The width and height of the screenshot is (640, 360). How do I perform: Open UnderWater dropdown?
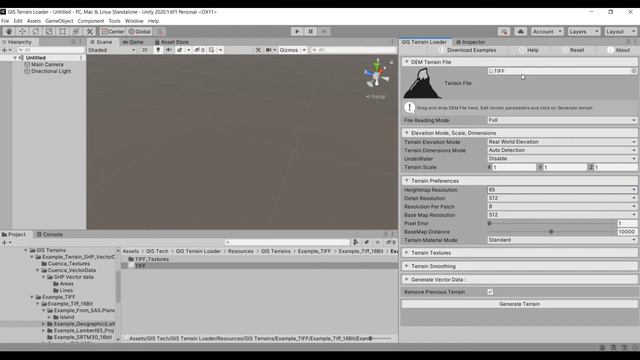coord(562,159)
